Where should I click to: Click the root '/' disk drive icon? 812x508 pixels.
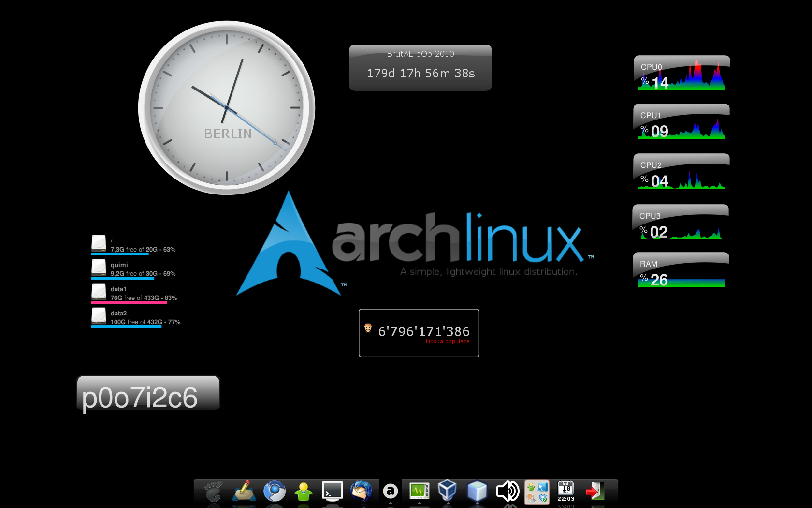coord(99,243)
